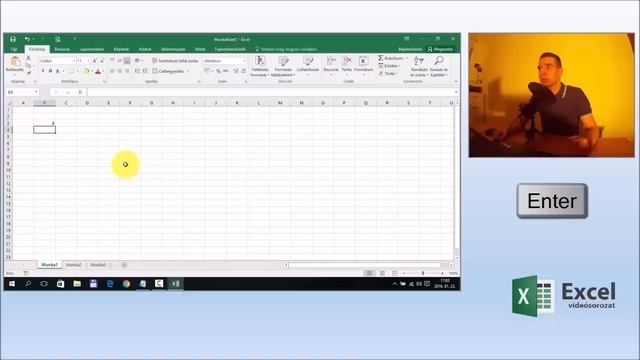Click column D header
This screenshot has height=360, width=640.
pos(87,103)
